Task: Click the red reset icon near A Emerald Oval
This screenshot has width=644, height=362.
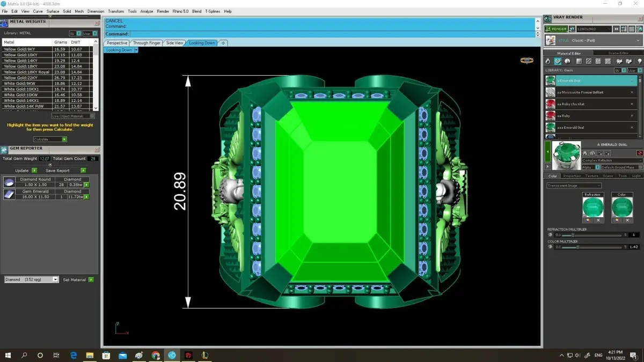Action: (640, 153)
